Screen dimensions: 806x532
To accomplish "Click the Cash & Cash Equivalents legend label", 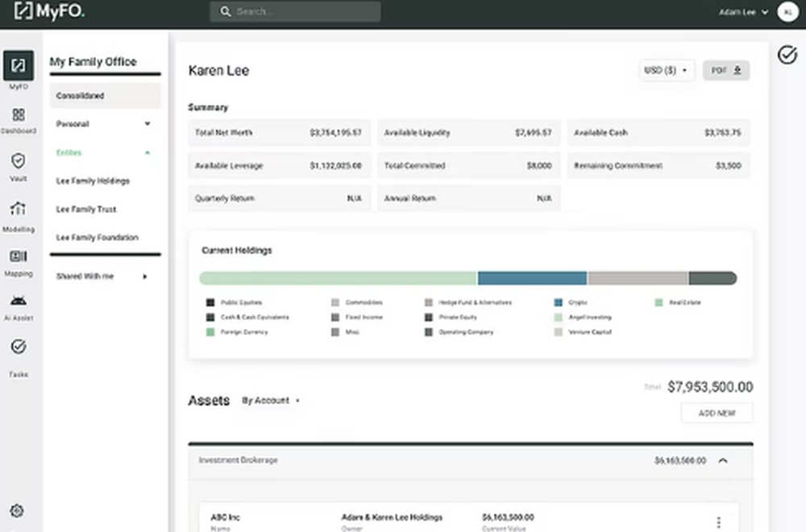I will pos(255,317).
